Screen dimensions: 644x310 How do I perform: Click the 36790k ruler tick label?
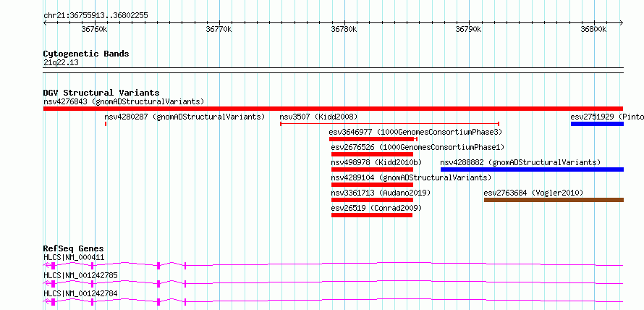click(x=469, y=29)
